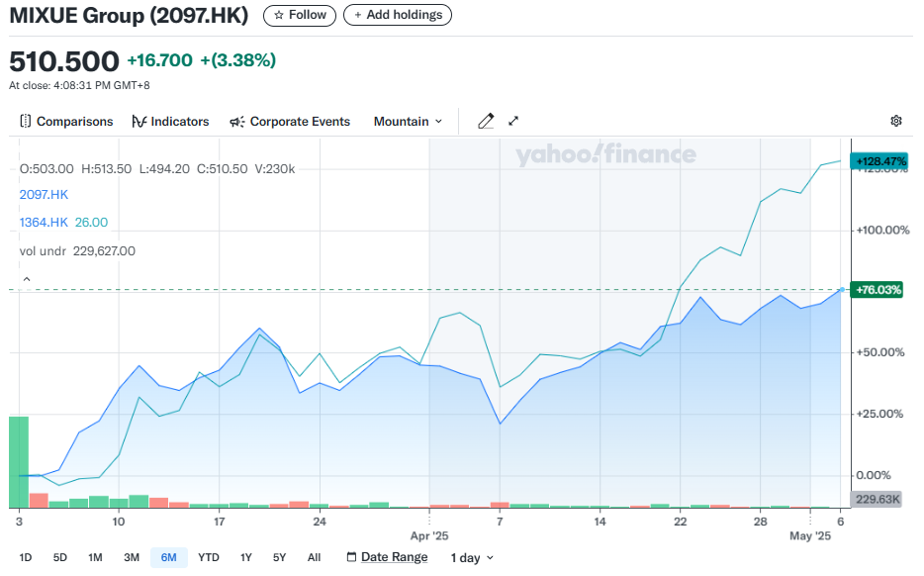Click the Apr '25 axis label
This screenshot has width=924, height=576.
tap(429, 535)
